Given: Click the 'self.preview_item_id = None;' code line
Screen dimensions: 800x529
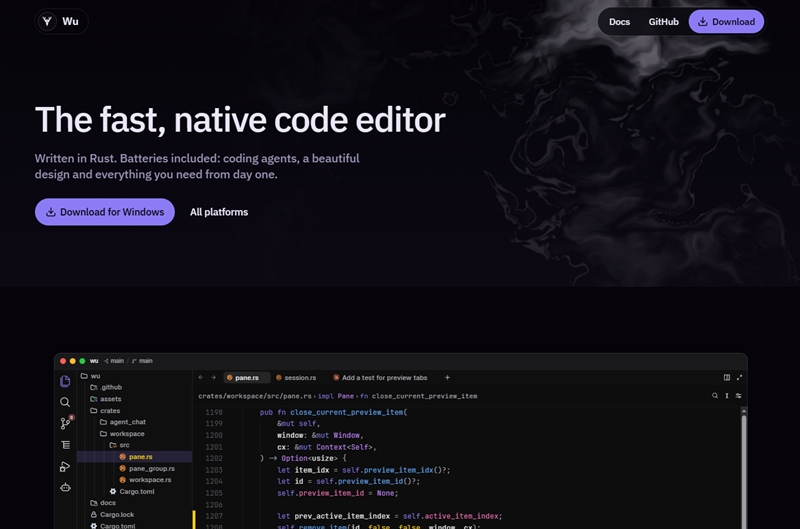Looking at the screenshot, I should click(337, 493).
